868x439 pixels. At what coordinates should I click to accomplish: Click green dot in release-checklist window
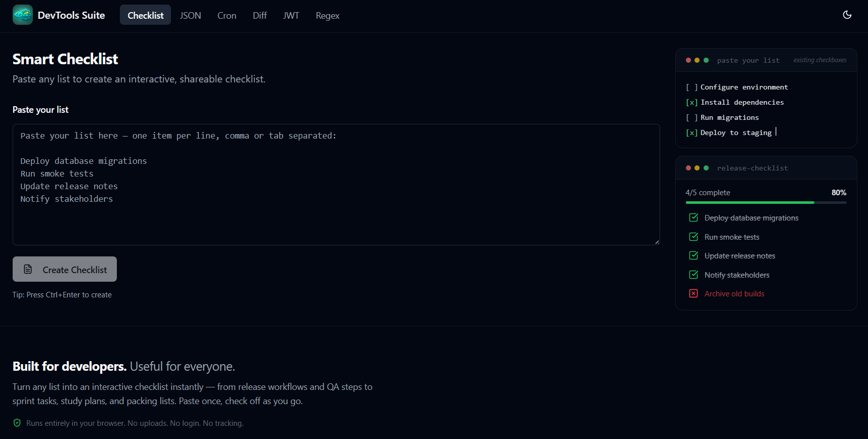click(706, 168)
